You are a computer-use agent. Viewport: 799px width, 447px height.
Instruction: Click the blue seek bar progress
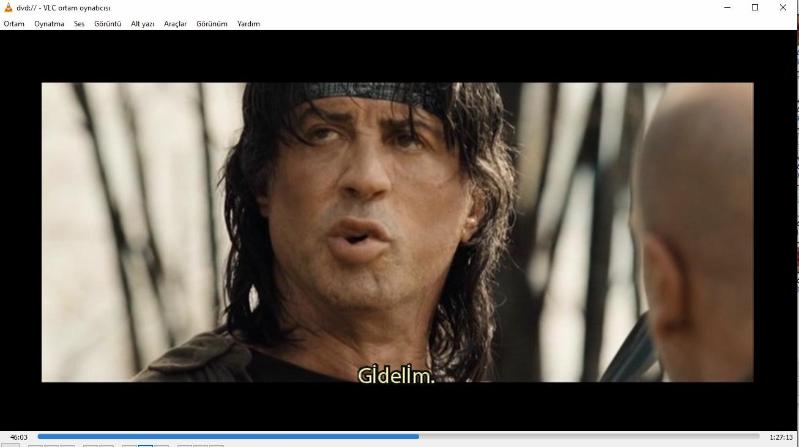point(228,436)
